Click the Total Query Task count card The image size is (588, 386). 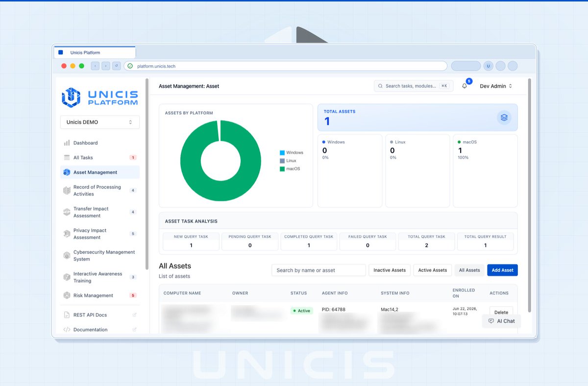[426, 241]
